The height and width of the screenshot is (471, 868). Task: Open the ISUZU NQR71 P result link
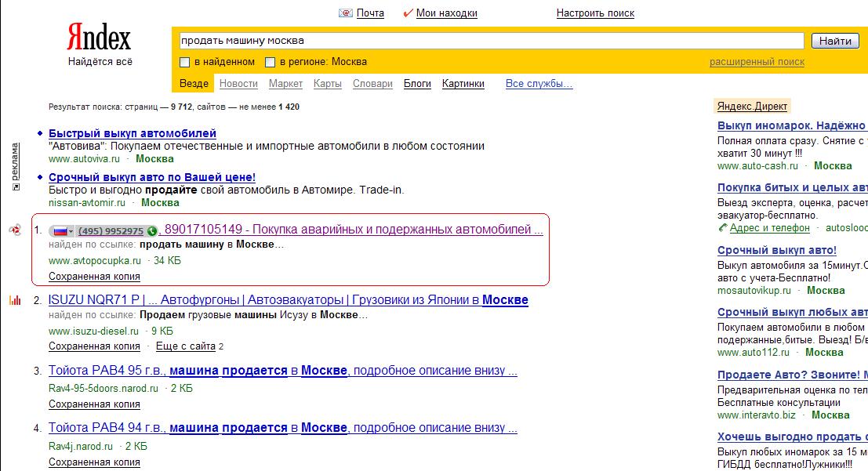coord(289,300)
